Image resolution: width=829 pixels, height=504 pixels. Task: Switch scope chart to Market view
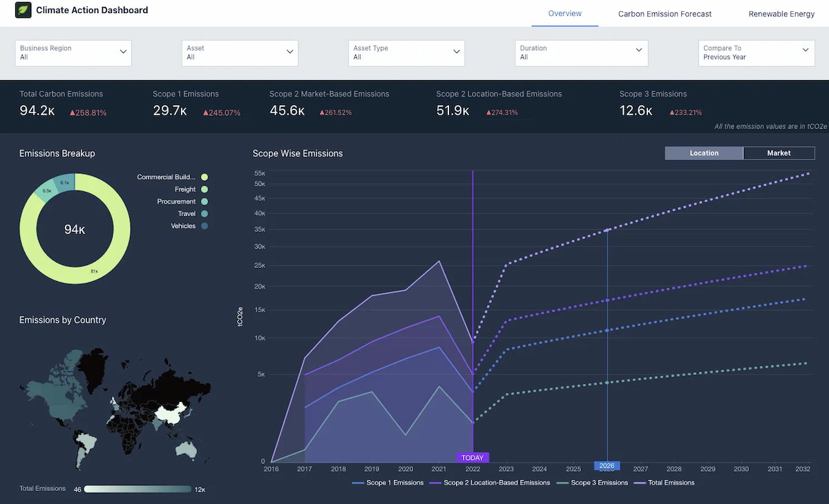[779, 153]
